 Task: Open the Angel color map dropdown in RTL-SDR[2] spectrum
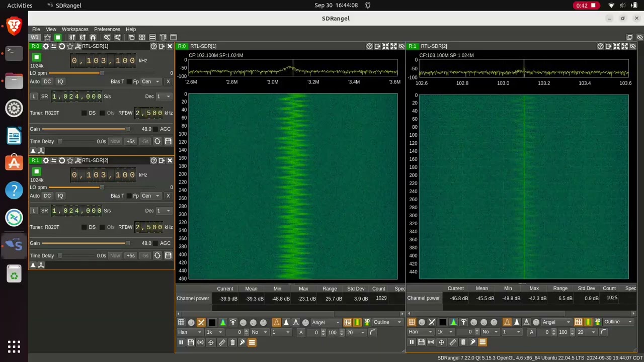pyautogui.click(x=557, y=322)
